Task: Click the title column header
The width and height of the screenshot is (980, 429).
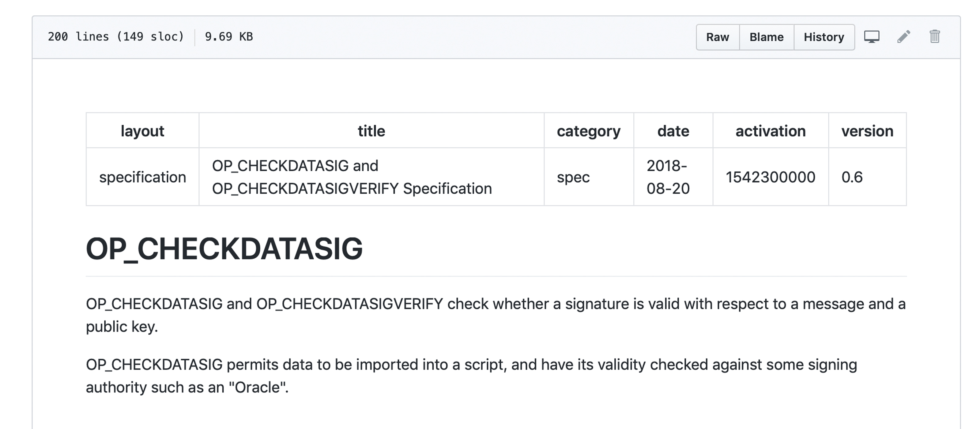Action: [x=371, y=131]
